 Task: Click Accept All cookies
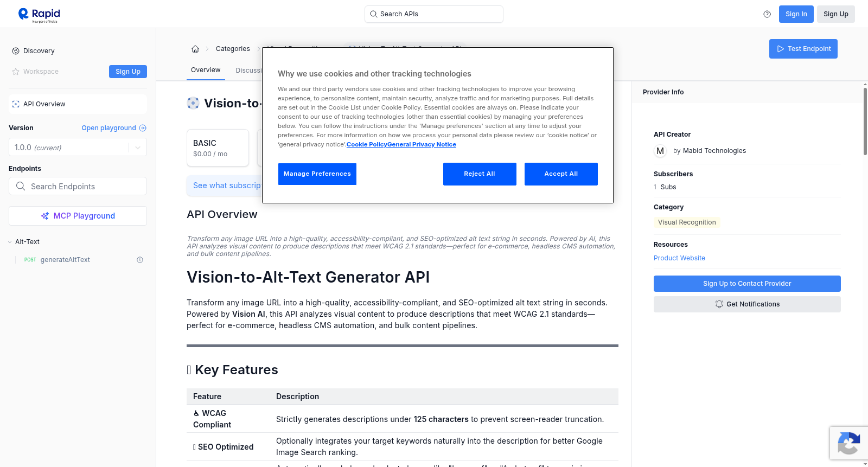[561, 174]
